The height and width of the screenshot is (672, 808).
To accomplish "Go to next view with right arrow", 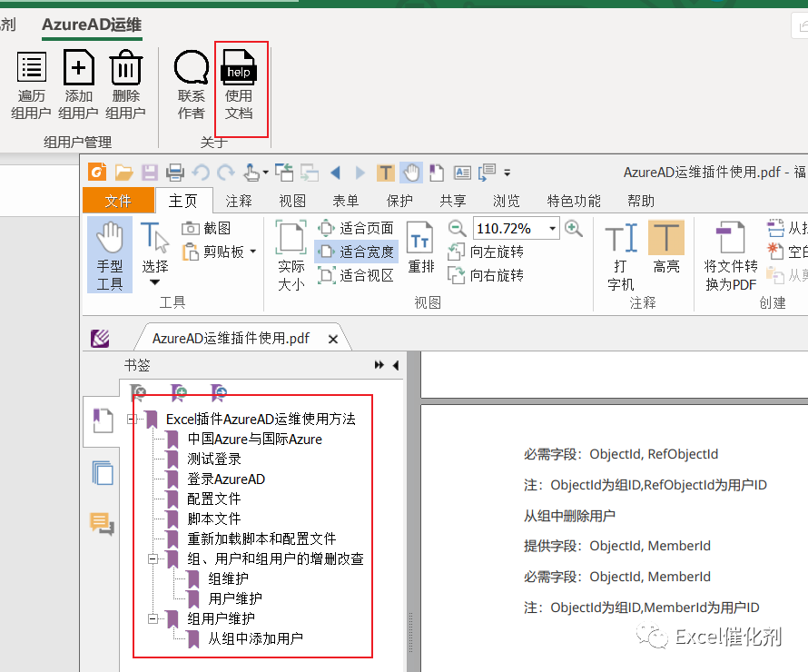I will [360, 173].
